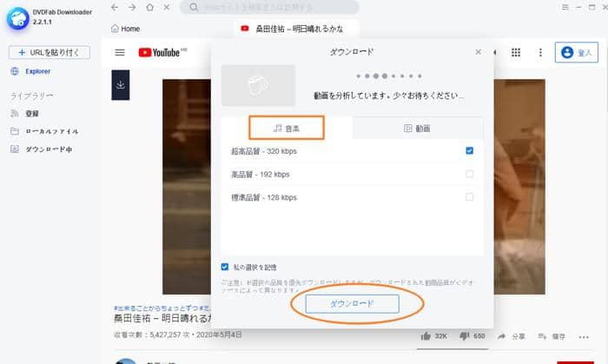This screenshot has height=364, width=608.
Task: Click the 32K like count
Action: [x=441, y=336]
